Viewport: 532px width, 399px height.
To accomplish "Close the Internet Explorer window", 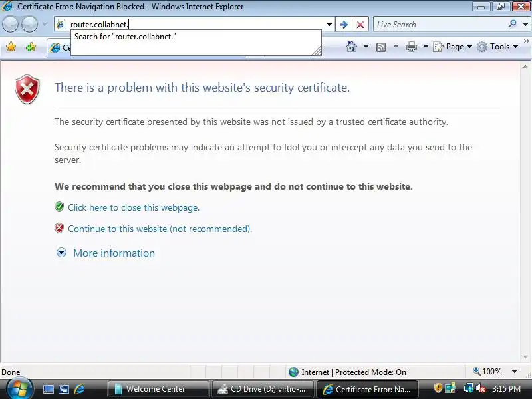I will pyautogui.click(x=521, y=6).
